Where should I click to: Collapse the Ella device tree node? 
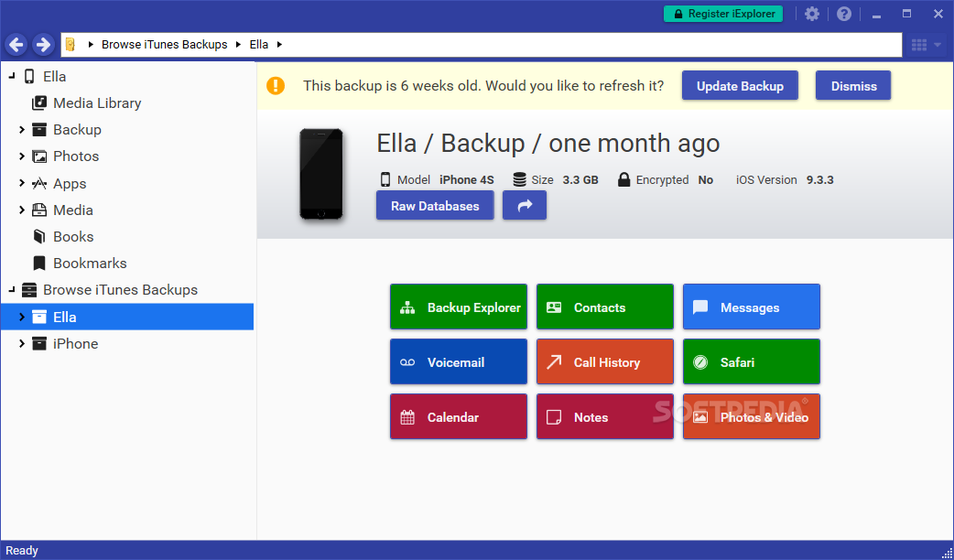[12, 76]
